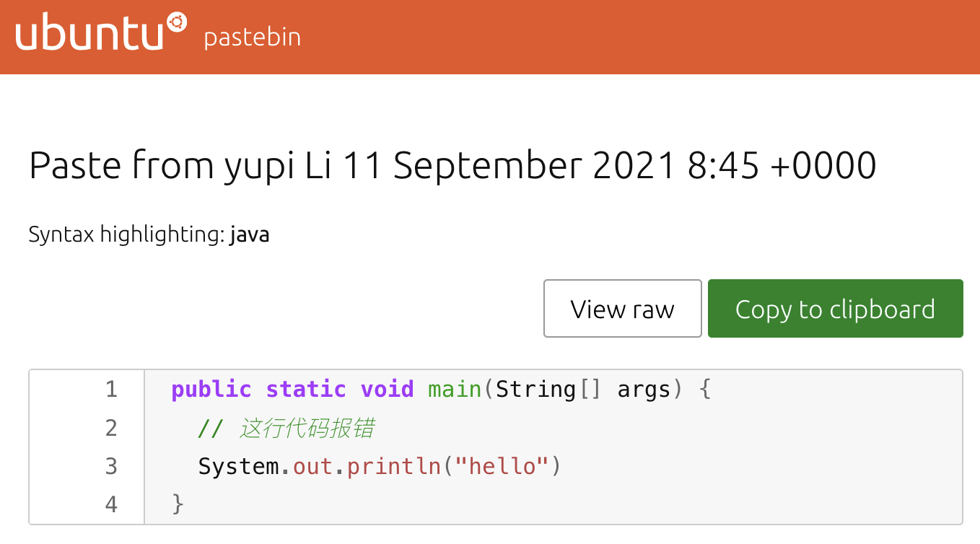Click the keyword public in the code

(211, 390)
